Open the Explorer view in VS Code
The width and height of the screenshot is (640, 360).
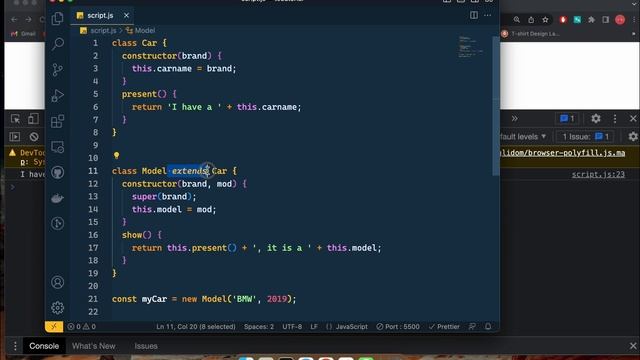click(x=58, y=18)
